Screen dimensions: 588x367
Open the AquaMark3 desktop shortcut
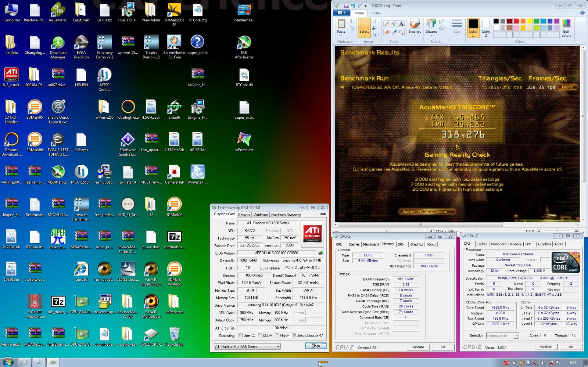tap(58, 13)
